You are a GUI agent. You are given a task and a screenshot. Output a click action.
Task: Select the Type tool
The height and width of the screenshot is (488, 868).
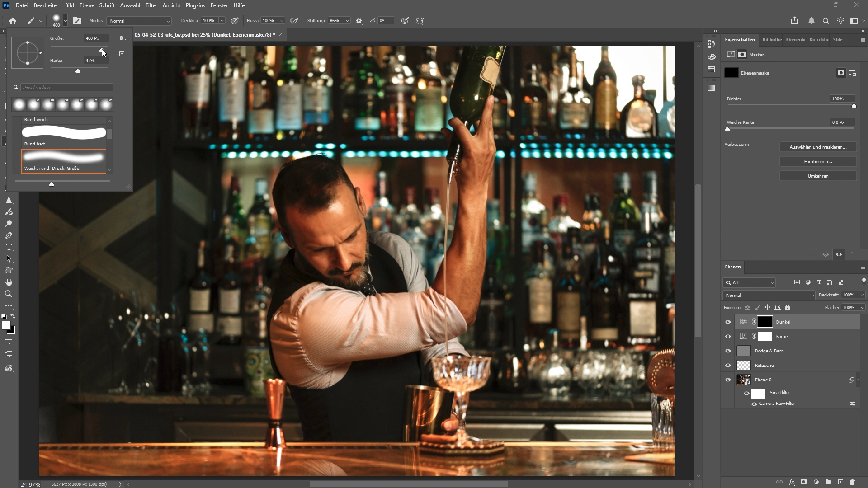coord(9,247)
